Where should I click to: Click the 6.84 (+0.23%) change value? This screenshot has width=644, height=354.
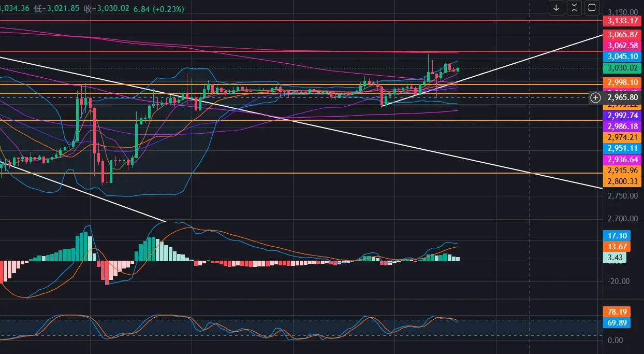click(158, 9)
